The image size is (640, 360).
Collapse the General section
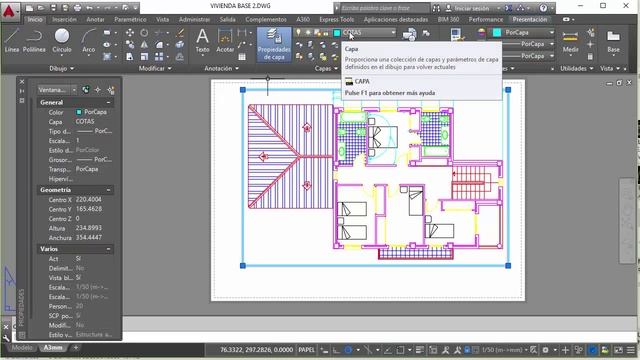[109, 102]
